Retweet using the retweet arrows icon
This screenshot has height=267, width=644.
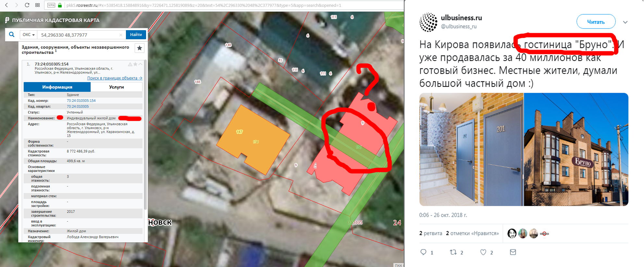453,252
